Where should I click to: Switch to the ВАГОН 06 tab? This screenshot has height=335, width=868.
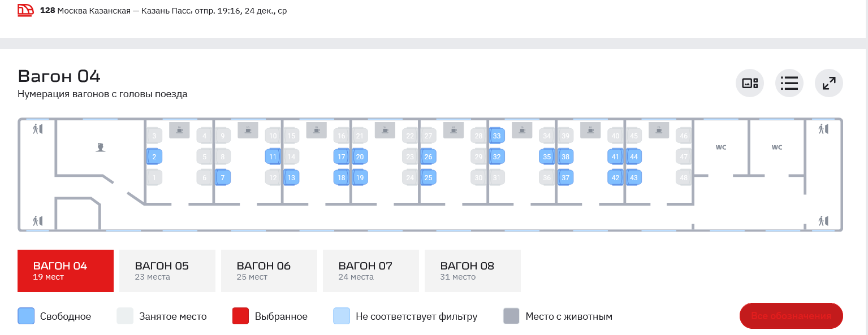pyautogui.click(x=269, y=271)
